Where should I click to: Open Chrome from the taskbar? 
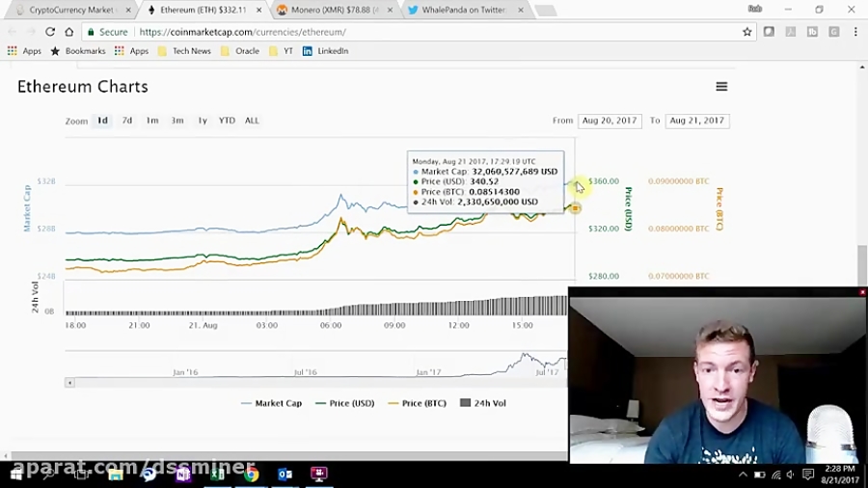coord(252,474)
